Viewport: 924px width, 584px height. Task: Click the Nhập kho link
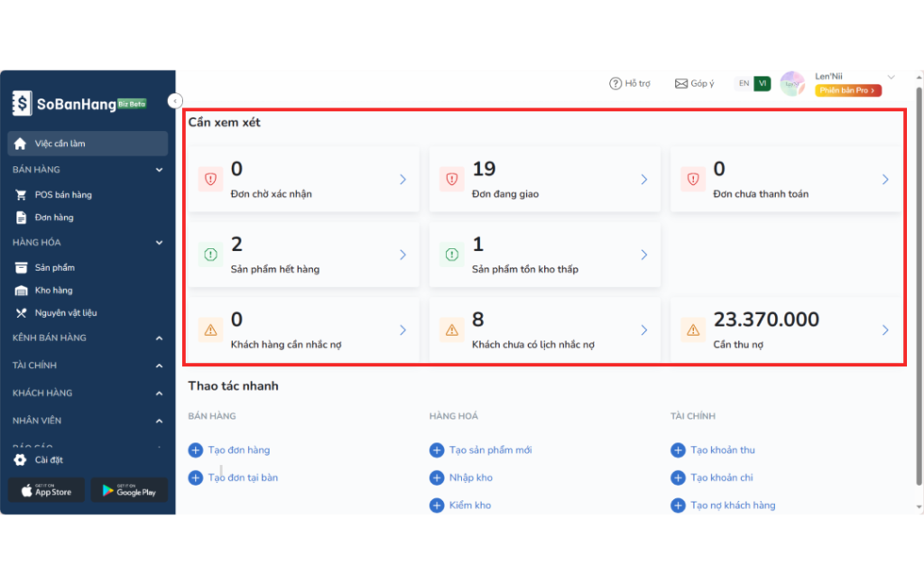coord(471,477)
